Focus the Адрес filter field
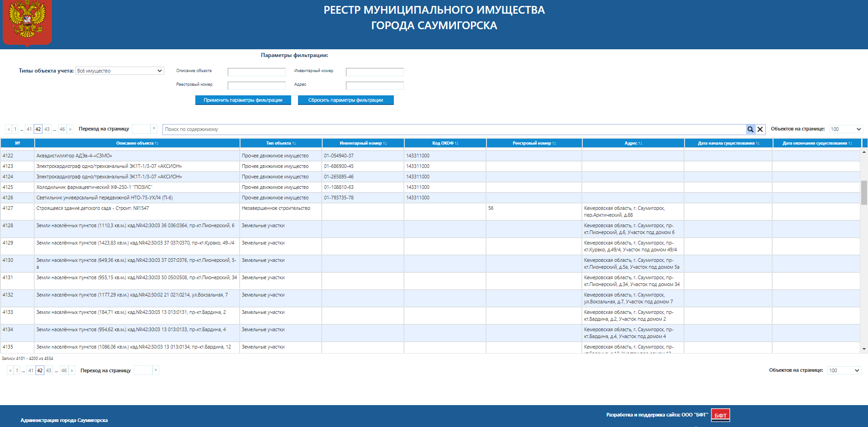The height and width of the screenshot is (427, 868). pos(375,86)
